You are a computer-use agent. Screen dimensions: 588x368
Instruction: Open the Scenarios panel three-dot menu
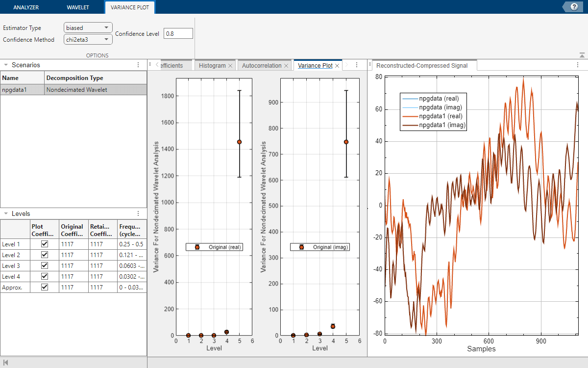138,65
